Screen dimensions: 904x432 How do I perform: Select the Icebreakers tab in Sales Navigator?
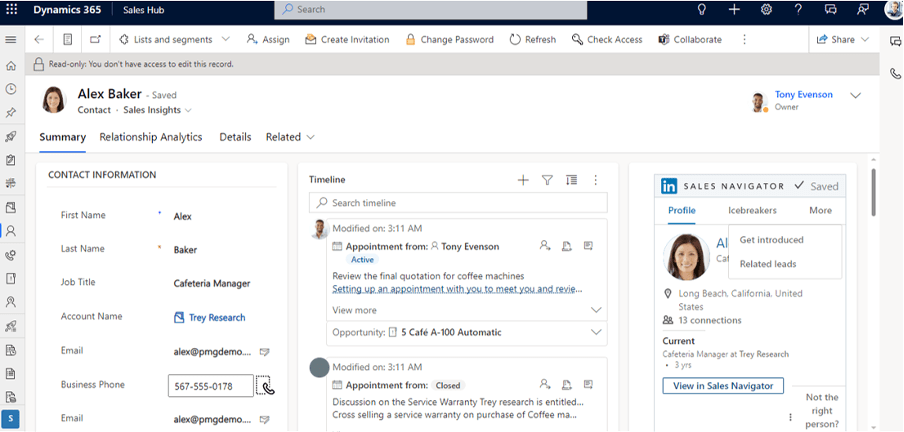pos(752,211)
